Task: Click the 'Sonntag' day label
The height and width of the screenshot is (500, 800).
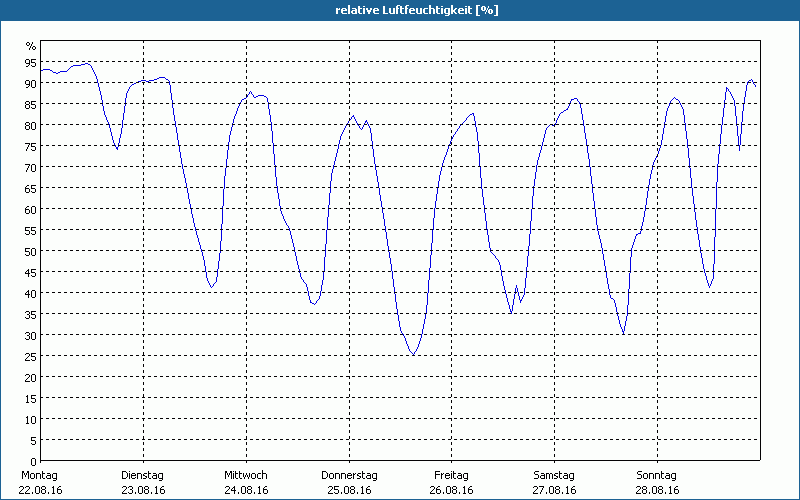Action: pyautogui.click(x=656, y=475)
